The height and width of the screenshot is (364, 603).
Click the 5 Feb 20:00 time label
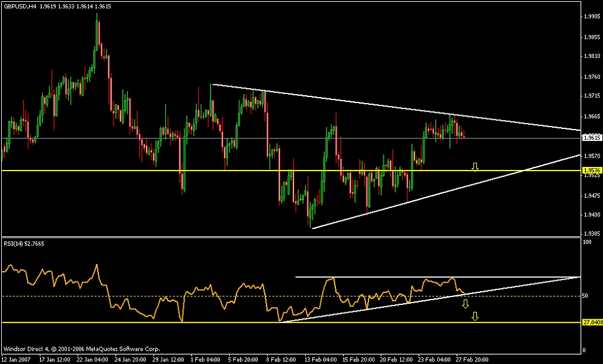243,360
